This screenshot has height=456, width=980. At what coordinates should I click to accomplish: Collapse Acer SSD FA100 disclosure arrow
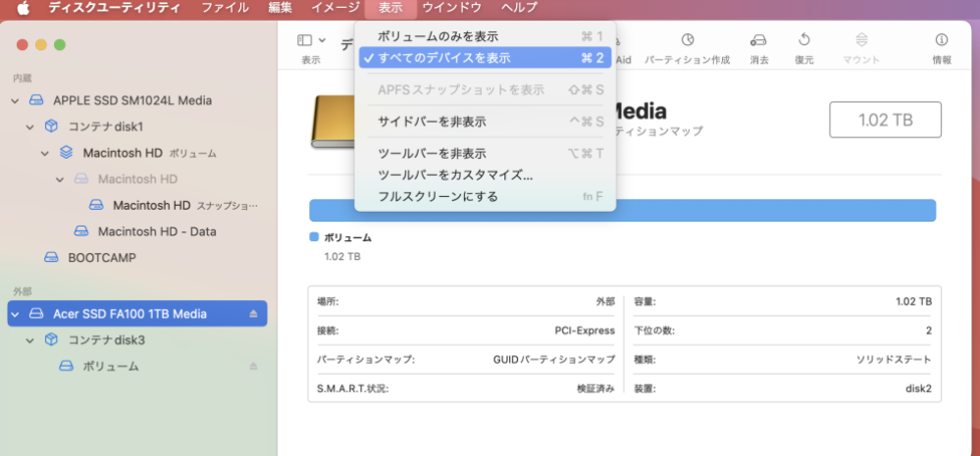pos(15,314)
